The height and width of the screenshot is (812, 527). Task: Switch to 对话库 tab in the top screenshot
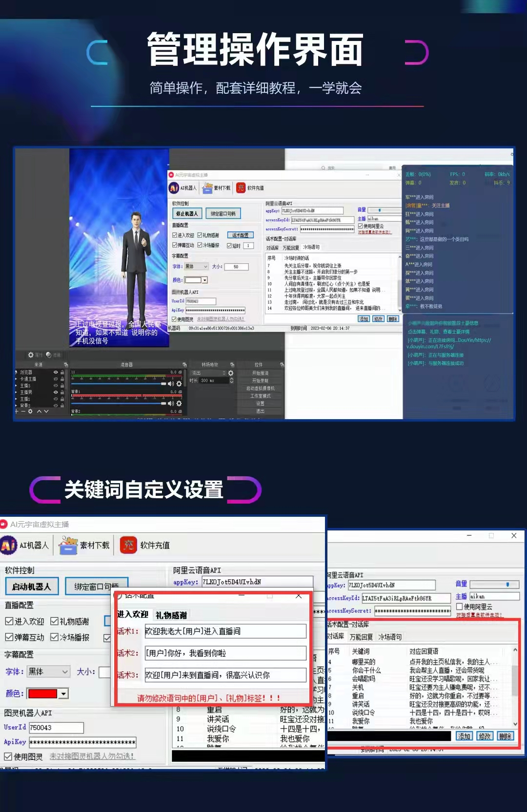272,248
